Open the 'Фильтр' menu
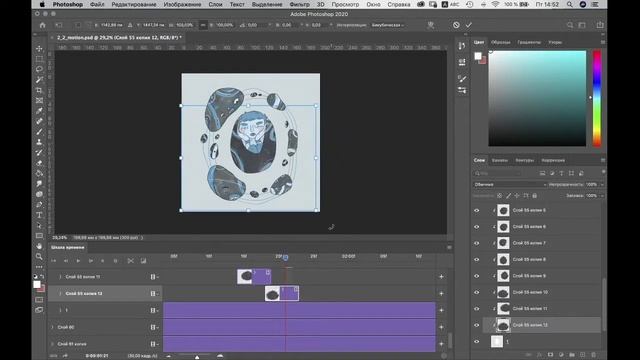Image resolution: width=640 pixels, height=360 pixels. coord(299,4)
